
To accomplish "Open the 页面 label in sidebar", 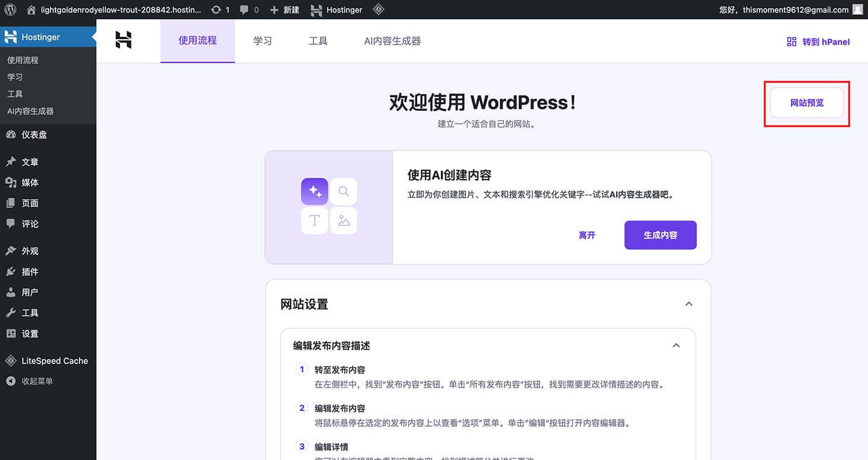I will pyautogui.click(x=30, y=203).
